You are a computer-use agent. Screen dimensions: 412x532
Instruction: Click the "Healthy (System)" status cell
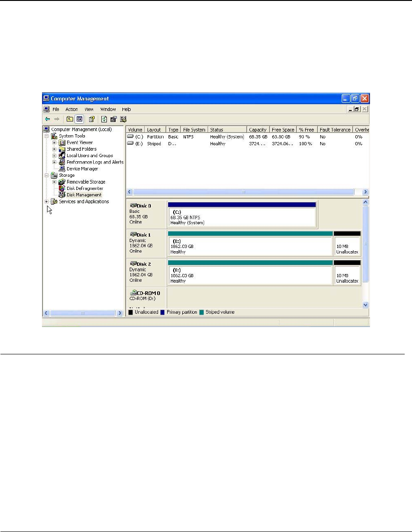point(227,137)
